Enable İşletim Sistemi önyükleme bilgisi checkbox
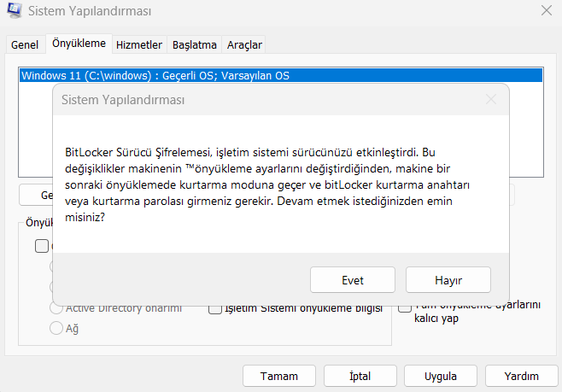 tap(216, 307)
